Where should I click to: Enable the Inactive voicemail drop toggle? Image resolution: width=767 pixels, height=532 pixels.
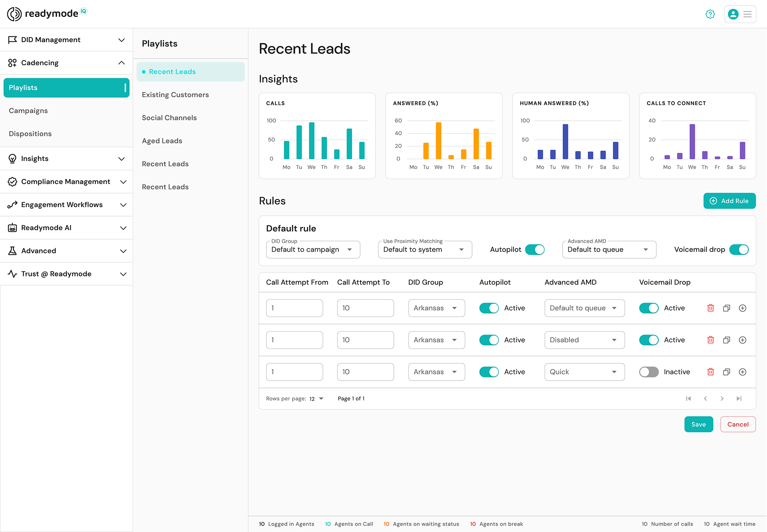[648, 372]
